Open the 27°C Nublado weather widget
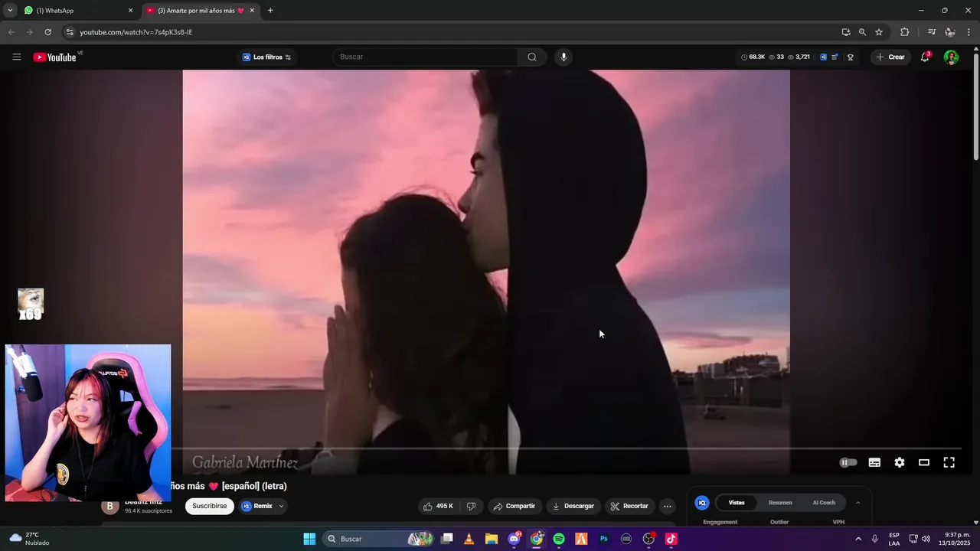980x551 pixels. 29,539
